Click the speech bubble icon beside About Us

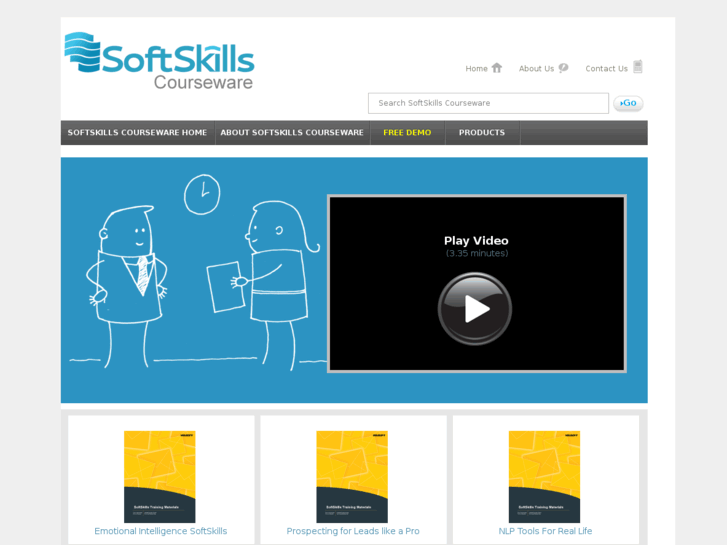click(x=563, y=68)
